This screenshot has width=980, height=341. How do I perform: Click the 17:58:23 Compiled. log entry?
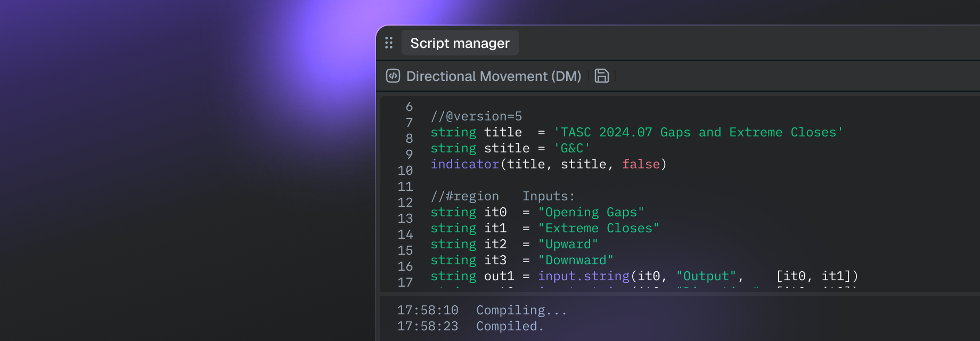pyautogui.click(x=470, y=326)
